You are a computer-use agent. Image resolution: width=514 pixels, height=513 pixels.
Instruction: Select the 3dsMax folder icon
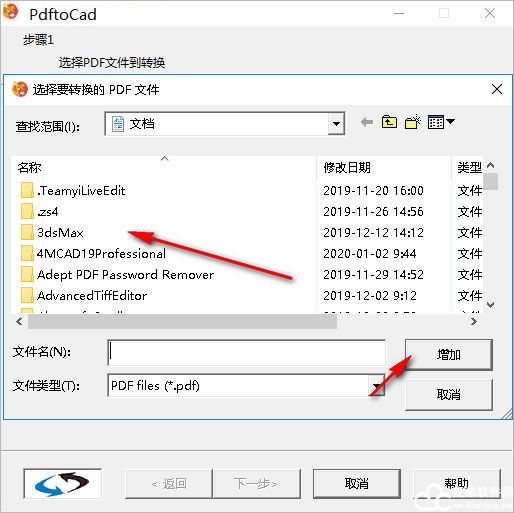click(x=27, y=232)
